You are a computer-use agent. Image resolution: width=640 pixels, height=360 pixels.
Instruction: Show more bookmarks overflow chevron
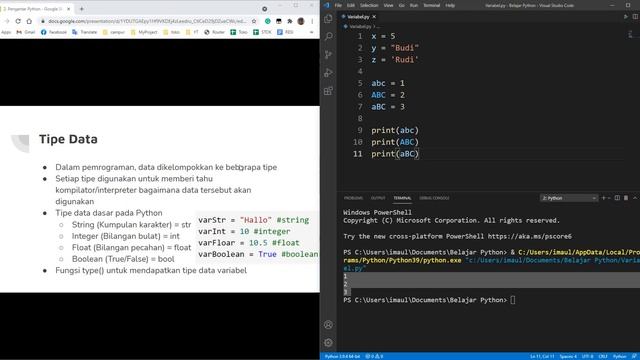click(x=311, y=32)
